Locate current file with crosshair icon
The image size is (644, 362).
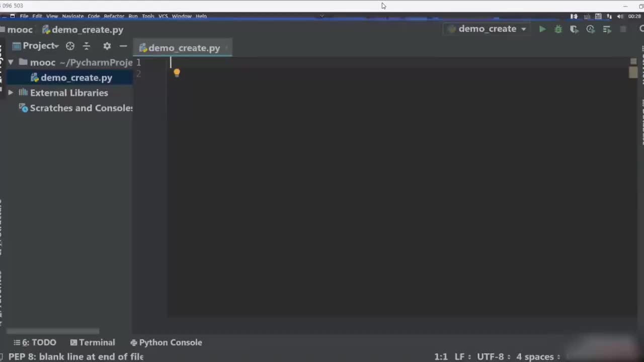[x=70, y=46]
